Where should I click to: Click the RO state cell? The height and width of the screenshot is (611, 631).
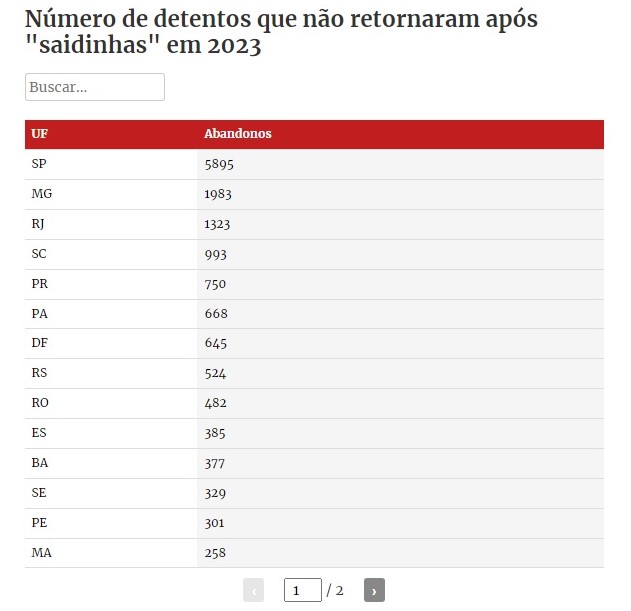click(x=40, y=403)
